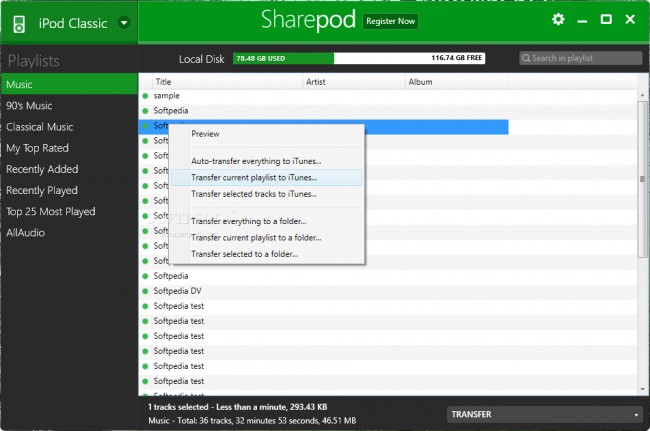The width and height of the screenshot is (650, 431).
Task: Choose Preview from context menu
Action: 205,133
